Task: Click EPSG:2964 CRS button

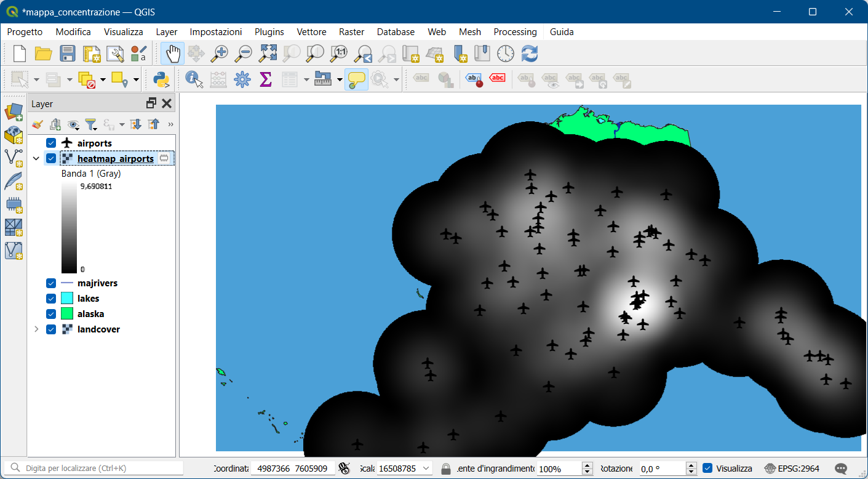Action: (793, 469)
